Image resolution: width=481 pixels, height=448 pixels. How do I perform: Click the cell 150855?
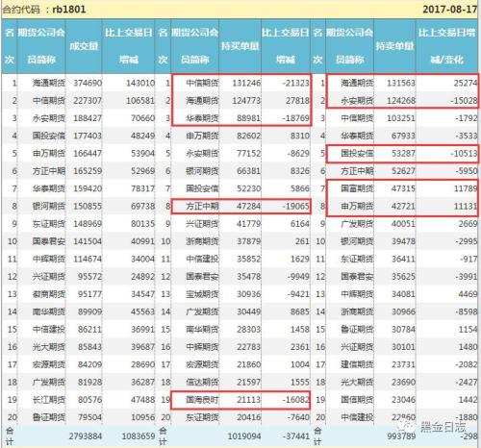point(88,206)
